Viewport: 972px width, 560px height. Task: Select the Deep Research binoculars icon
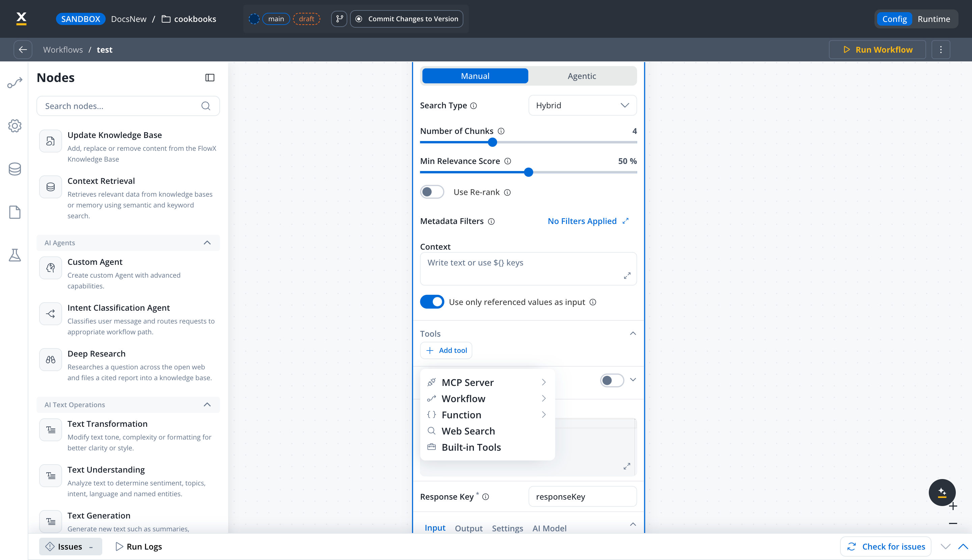[50, 360]
